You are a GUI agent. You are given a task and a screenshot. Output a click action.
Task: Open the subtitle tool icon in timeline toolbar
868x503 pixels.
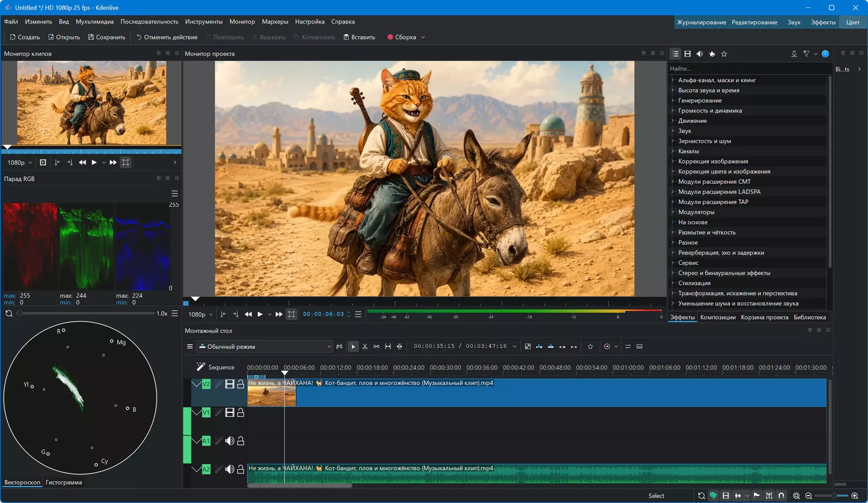[x=640, y=347]
